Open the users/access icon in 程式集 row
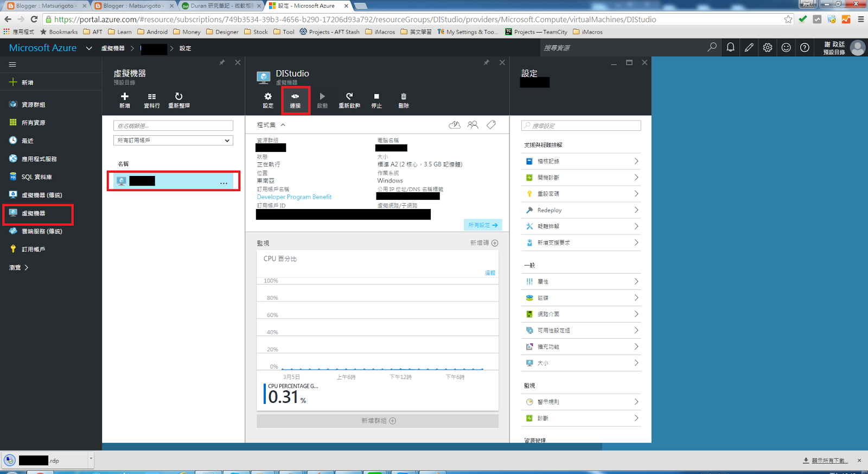Viewport: 868px width, 474px height. point(473,125)
